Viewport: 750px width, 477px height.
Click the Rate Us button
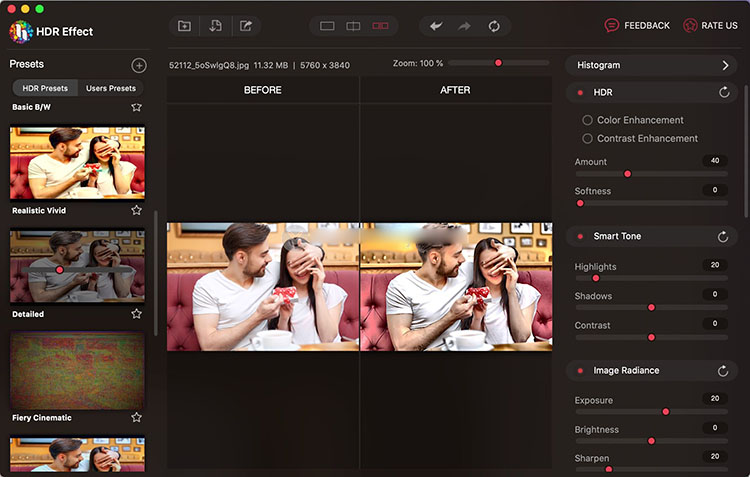click(711, 25)
